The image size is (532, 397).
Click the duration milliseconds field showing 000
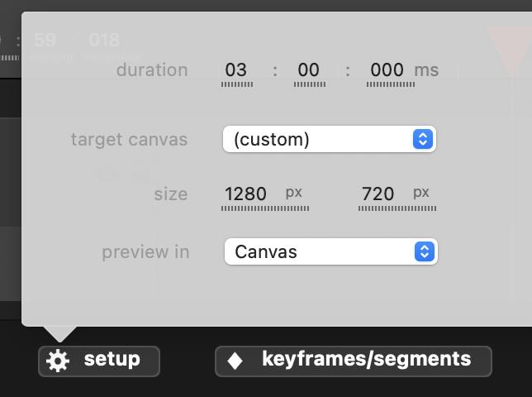[x=387, y=70]
